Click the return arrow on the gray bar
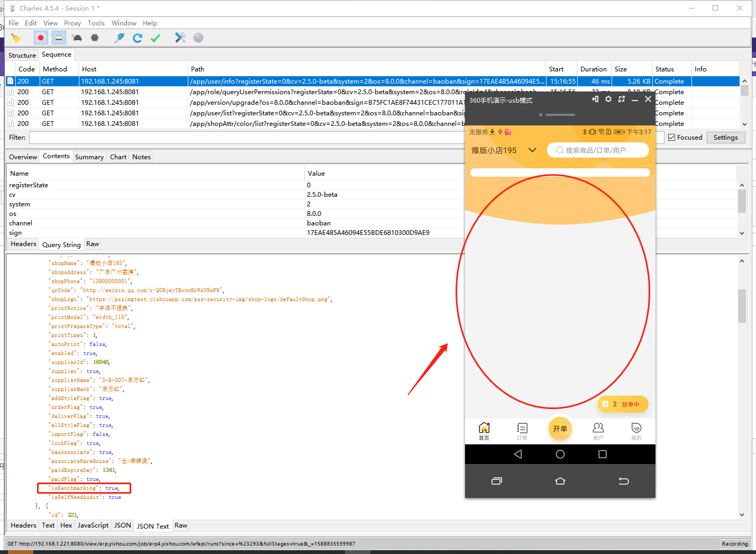Screen dimensions: 756x554 [624, 481]
